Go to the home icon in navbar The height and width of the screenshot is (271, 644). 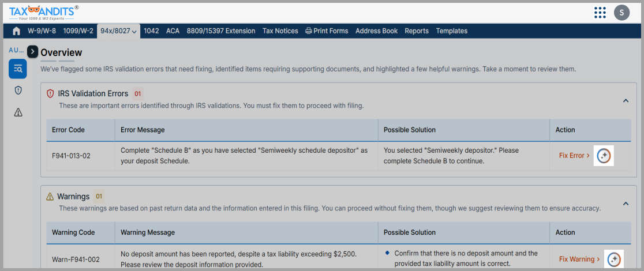tap(16, 31)
